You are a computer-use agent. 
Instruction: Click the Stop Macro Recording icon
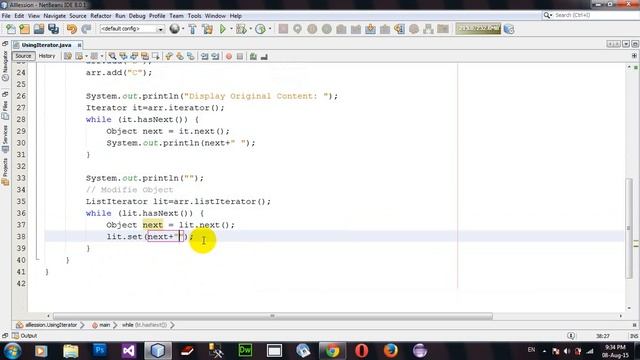240,56
